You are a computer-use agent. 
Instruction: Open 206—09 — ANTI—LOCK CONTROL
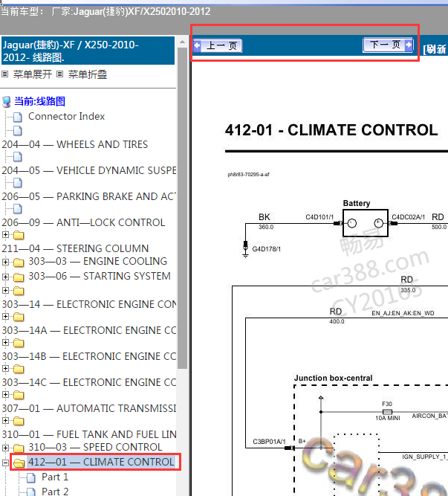(83, 222)
